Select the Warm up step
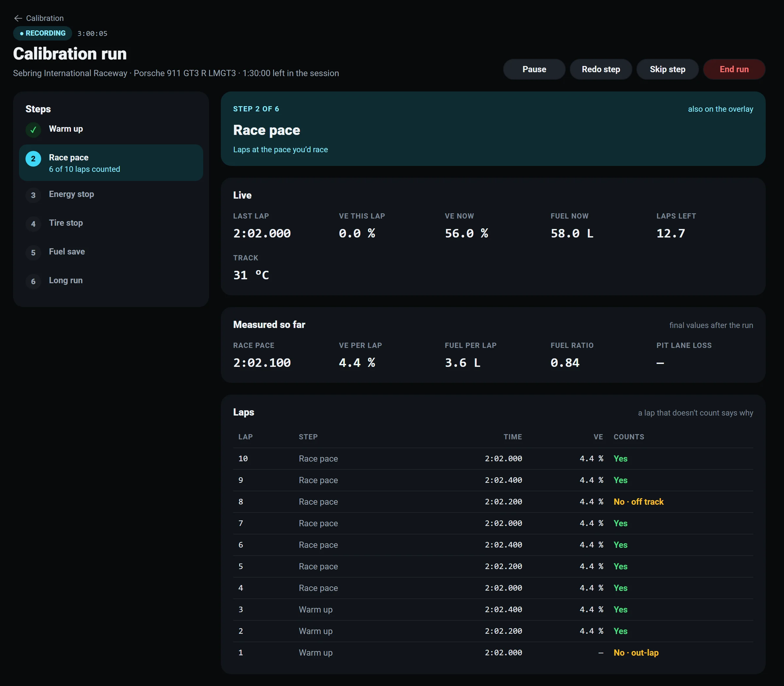 coord(111,129)
